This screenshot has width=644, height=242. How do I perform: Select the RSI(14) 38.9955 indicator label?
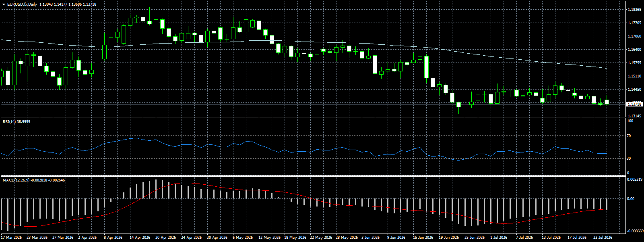click(x=17, y=121)
